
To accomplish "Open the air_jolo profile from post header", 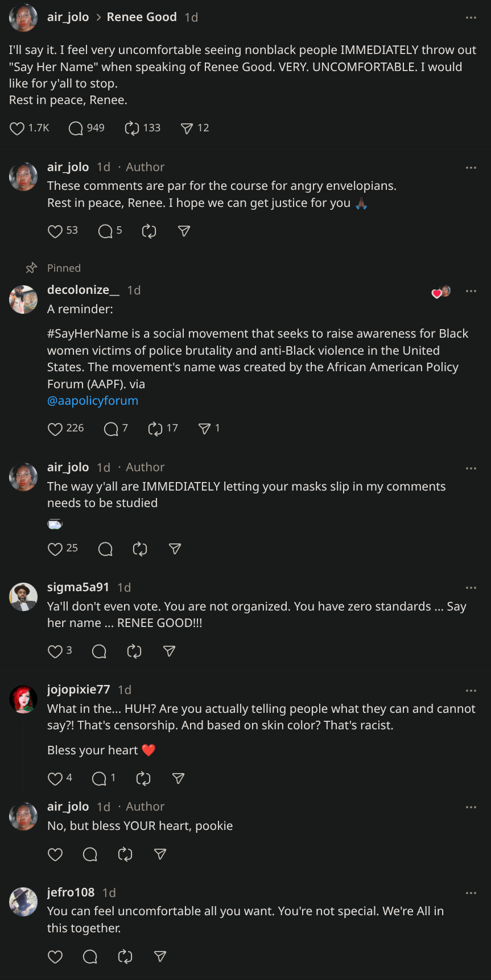I will point(68,18).
